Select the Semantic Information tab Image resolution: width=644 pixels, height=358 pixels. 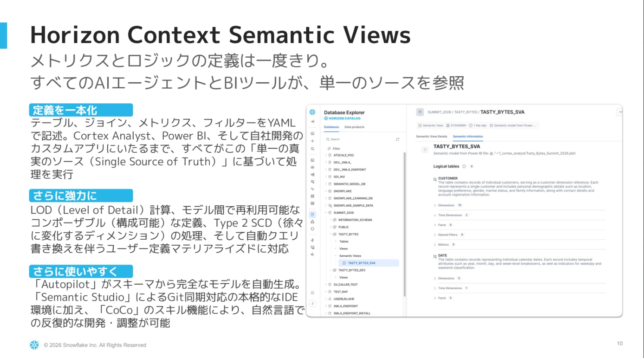point(468,136)
